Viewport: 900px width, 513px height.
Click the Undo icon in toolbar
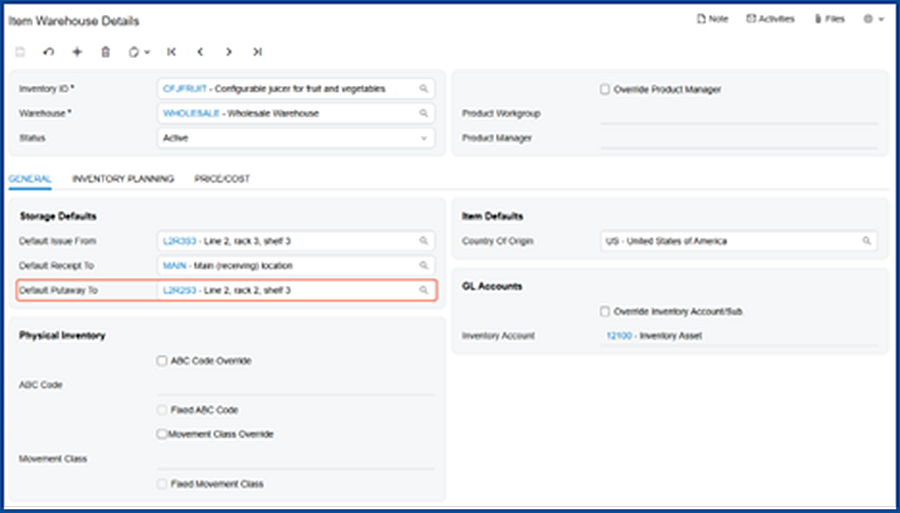click(x=49, y=51)
